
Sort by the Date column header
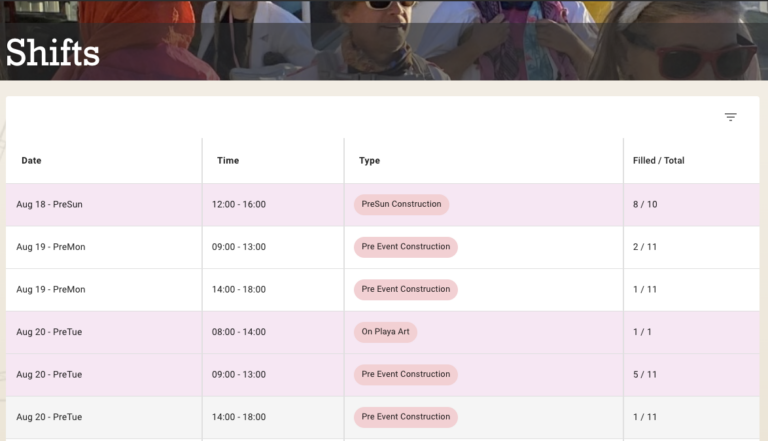[x=32, y=160]
